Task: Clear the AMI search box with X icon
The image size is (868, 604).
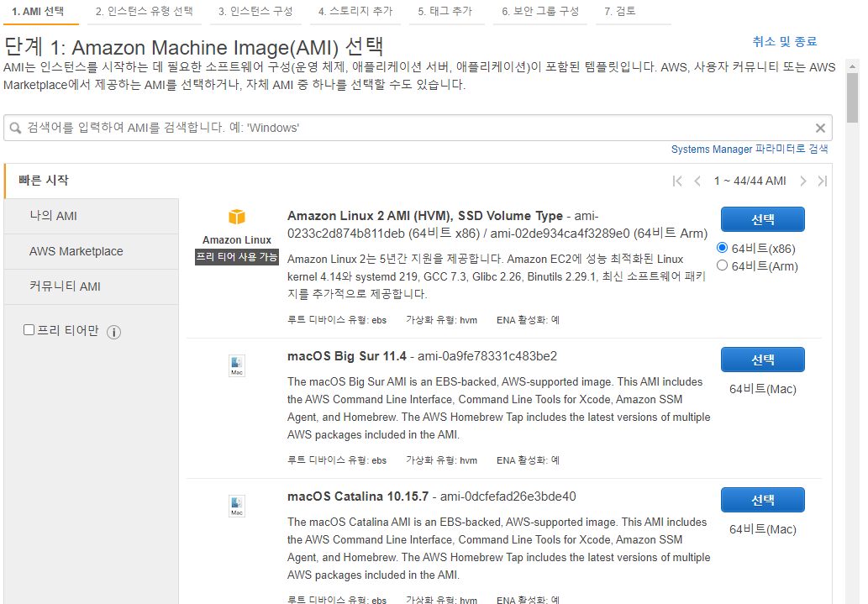Action: click(820, 128)
